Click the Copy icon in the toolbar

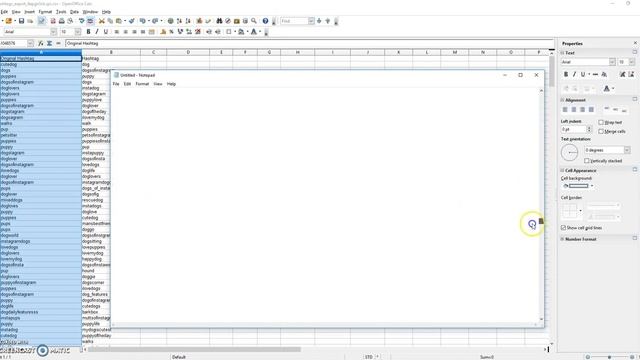coord(110,21)
